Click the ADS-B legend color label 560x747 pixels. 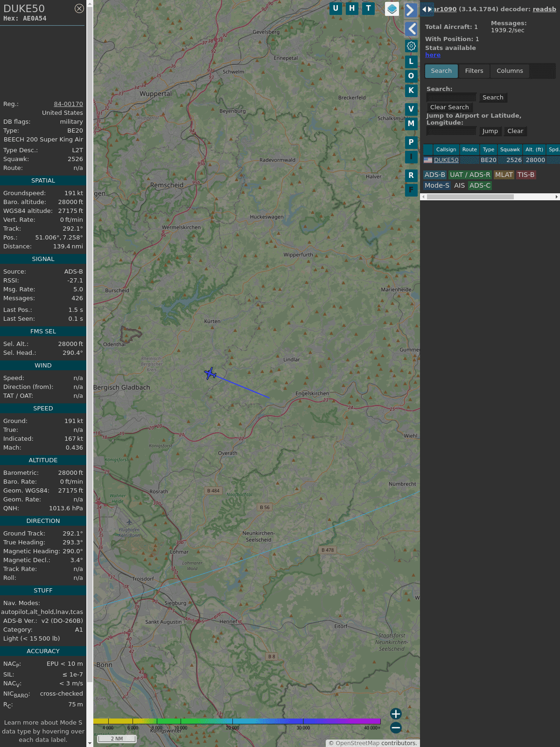tap(434, 175)
